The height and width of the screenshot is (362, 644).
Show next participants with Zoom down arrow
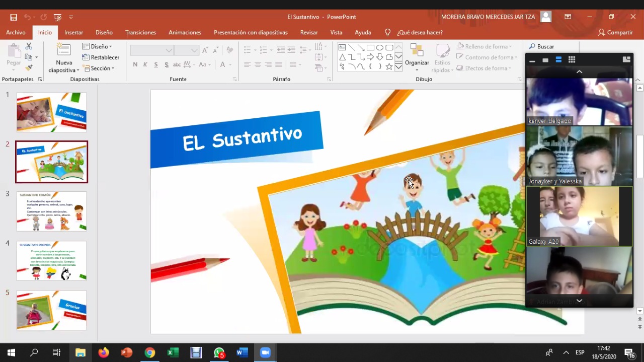pos(579,301)
